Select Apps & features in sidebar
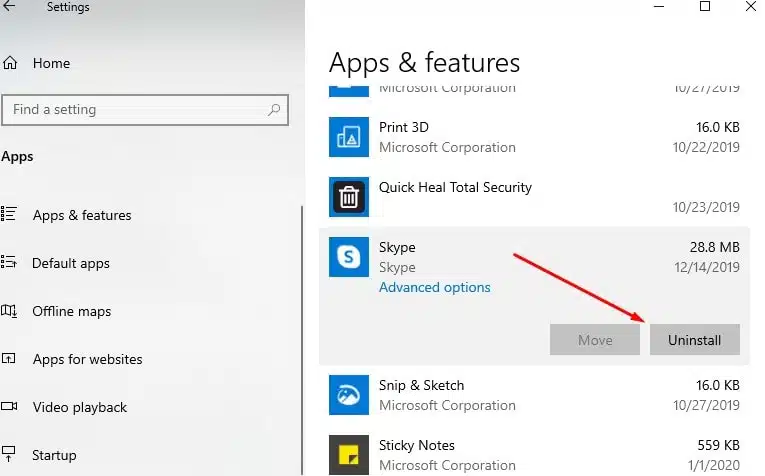This screenshot has width=765, height=476. click(82, 215)
